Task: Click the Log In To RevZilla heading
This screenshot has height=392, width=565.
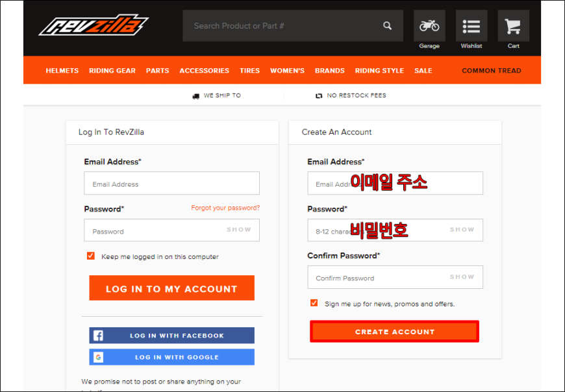Action: click(x=111, y=132)
